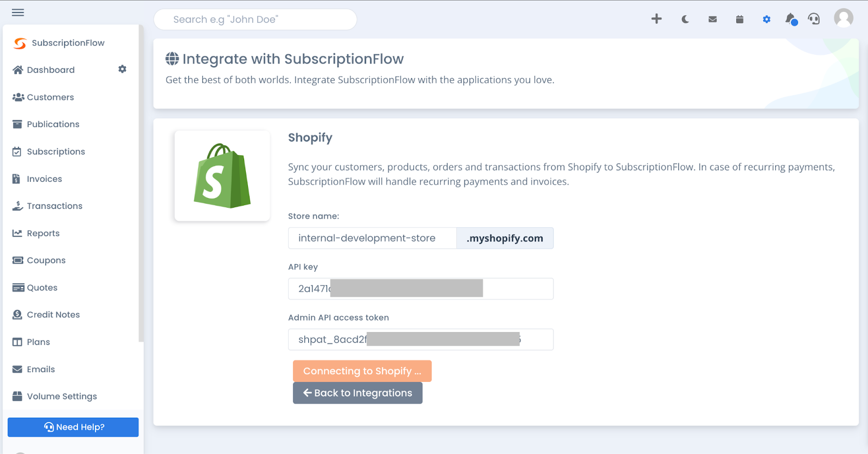Click the Plans columns icon
Viewport: 868px width, 454px height.
17,342
